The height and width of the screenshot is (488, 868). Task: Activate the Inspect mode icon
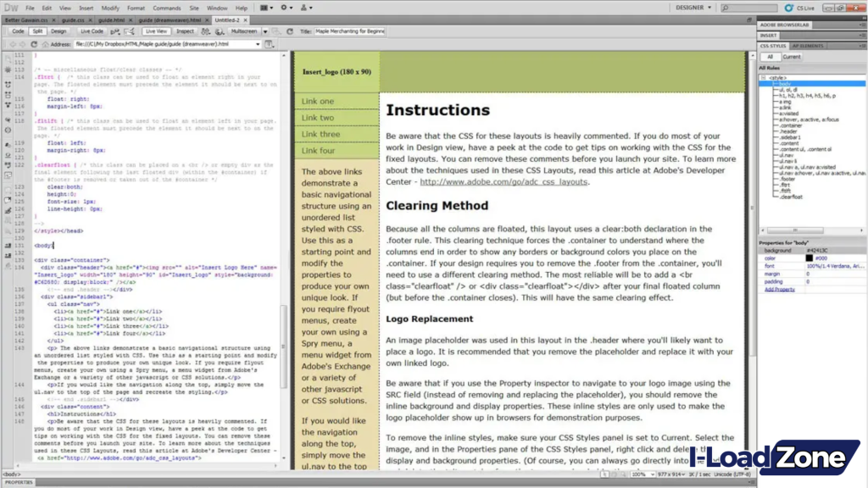click(186, 30)
